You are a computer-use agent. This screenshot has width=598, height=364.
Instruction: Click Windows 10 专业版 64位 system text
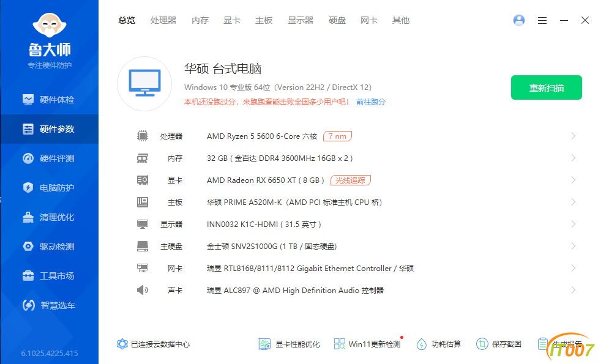(x=278, y=87)
